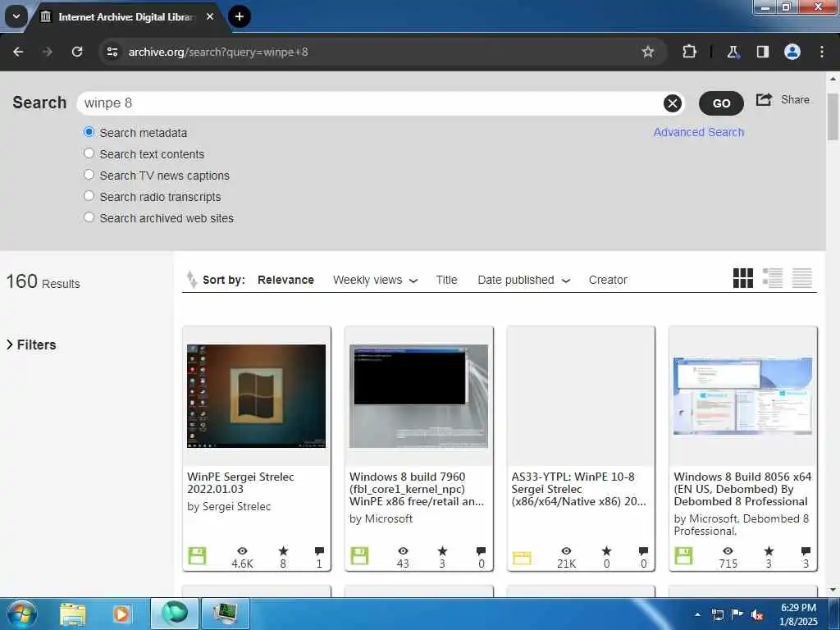The height and width of the screenshot is (630, 840).
Task: Click views eye icon on Windows 8 build 7960
Action: (403, 550)
